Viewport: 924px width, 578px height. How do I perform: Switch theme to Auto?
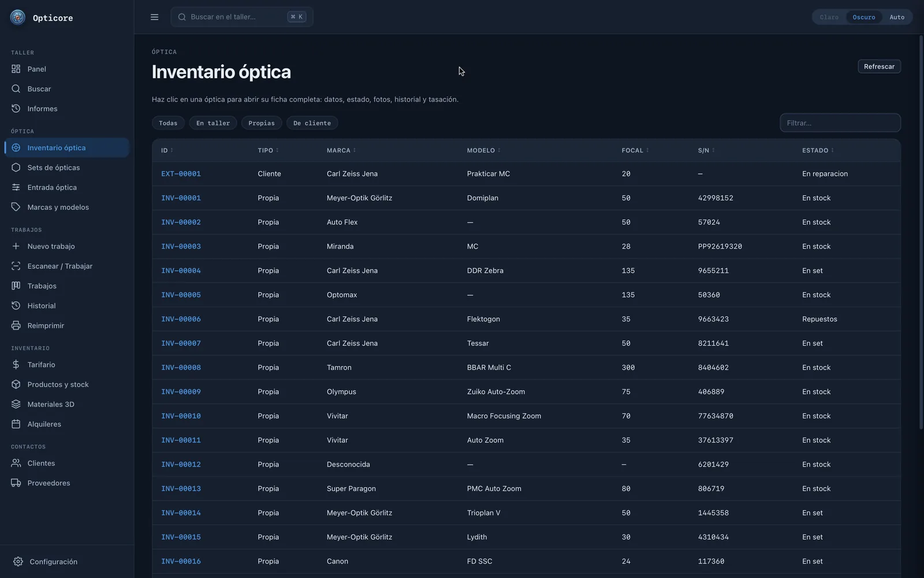[x=897, y=17]
